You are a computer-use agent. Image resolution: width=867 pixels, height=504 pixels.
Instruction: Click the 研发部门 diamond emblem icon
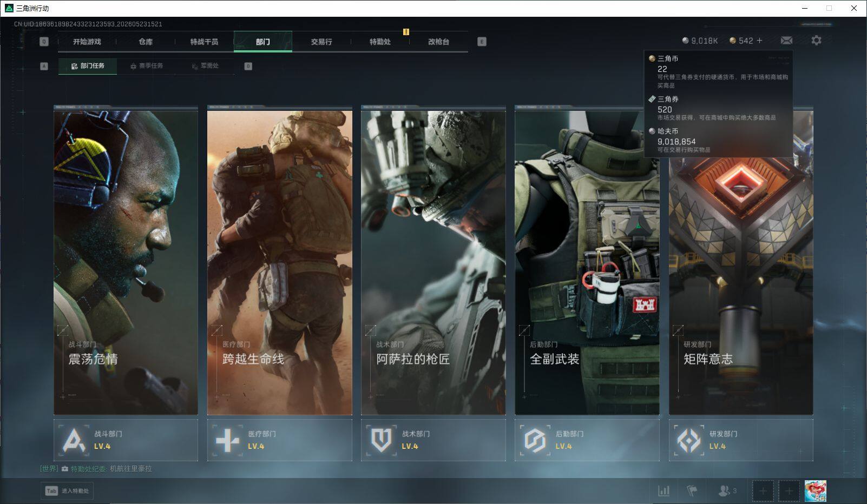(689, 440)
